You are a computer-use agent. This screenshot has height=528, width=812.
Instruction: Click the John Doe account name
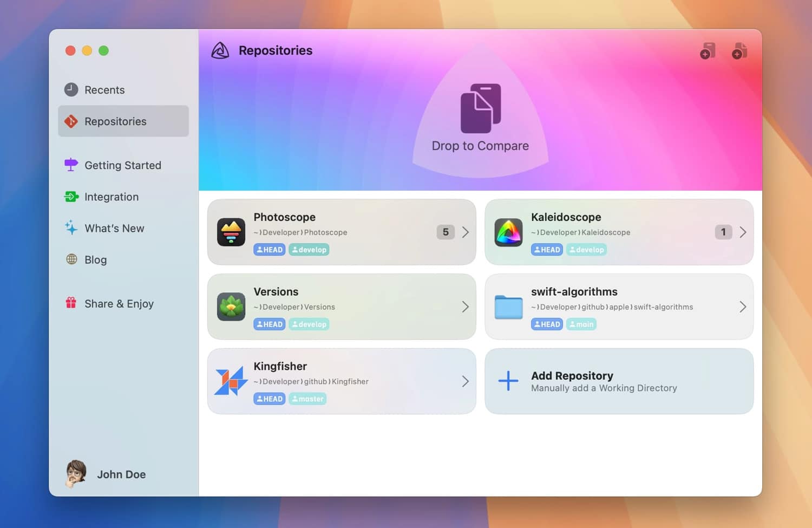point(121,474)
